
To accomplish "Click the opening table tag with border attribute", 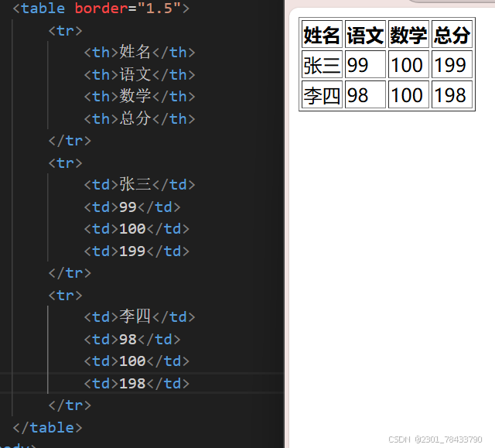I will click(x=101, y=9).
